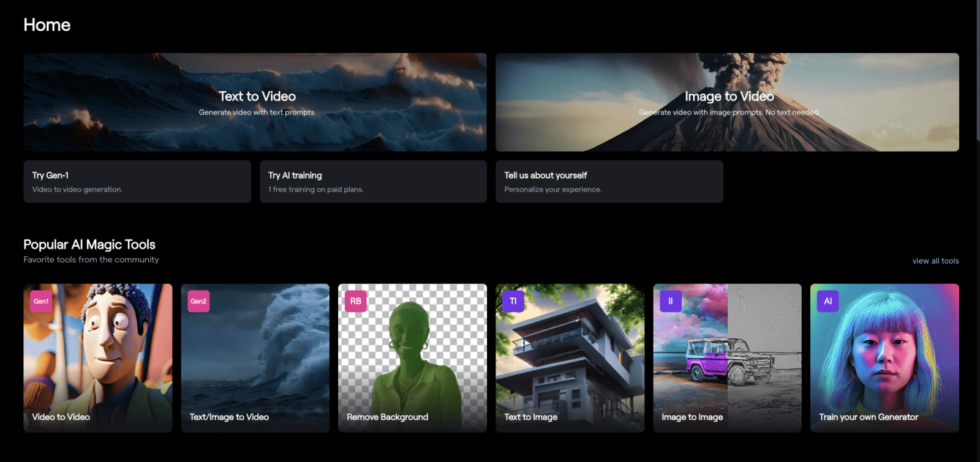Follow the view all tools link
Viewport: 980px width, 462px height.
point(935,261)
